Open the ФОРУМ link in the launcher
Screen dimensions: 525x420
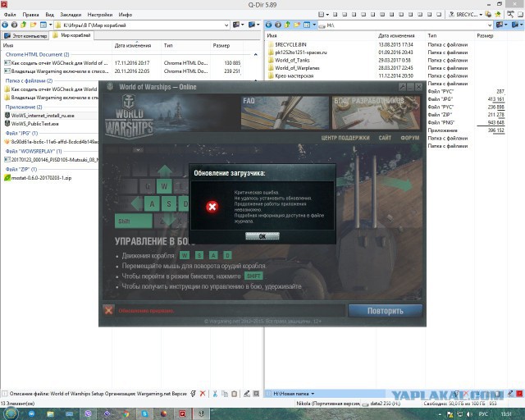point(410,138)
